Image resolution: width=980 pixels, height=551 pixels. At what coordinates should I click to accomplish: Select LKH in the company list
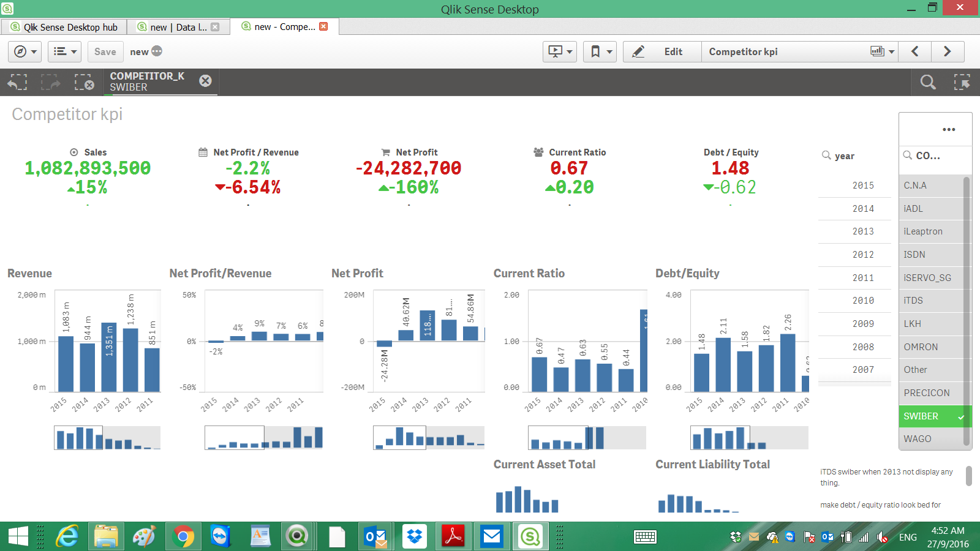point(931,324)
